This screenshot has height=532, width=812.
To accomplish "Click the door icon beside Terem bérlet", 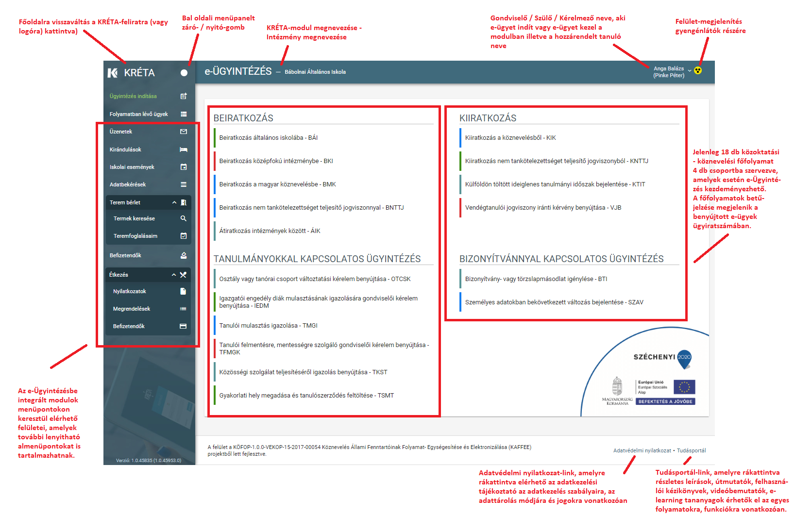I will 184,202.
